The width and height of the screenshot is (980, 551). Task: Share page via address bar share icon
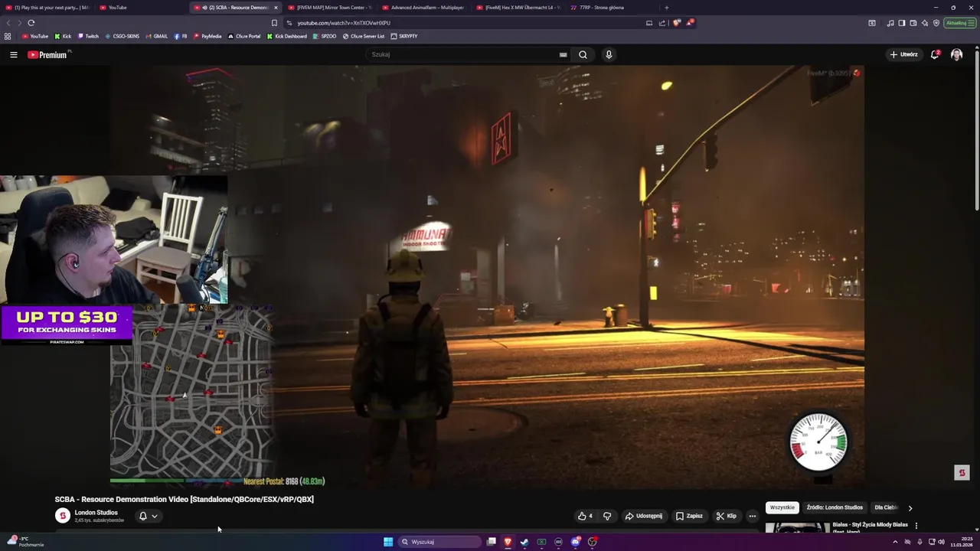(x=661, y=23)
